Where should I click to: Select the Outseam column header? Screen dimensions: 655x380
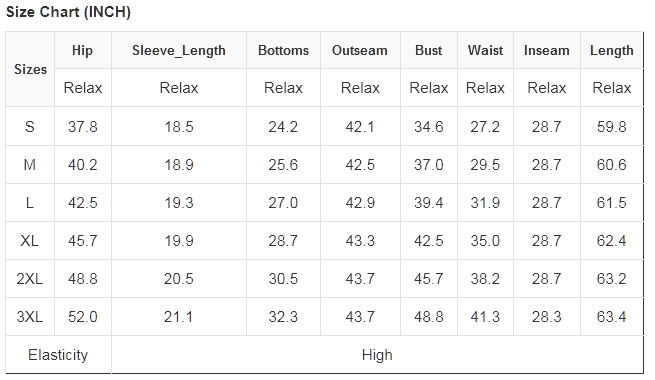[x=360, y=50]
